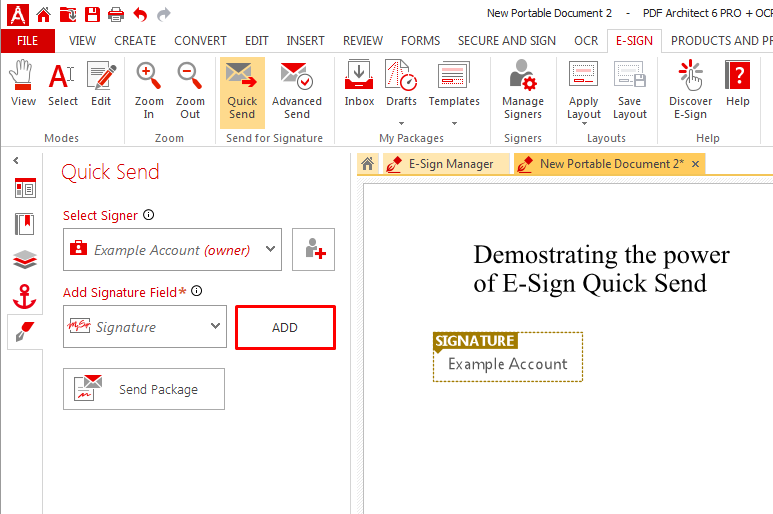Screen dimensions: 773x514
Task: Click the document heading text
Action: point(601,269)
